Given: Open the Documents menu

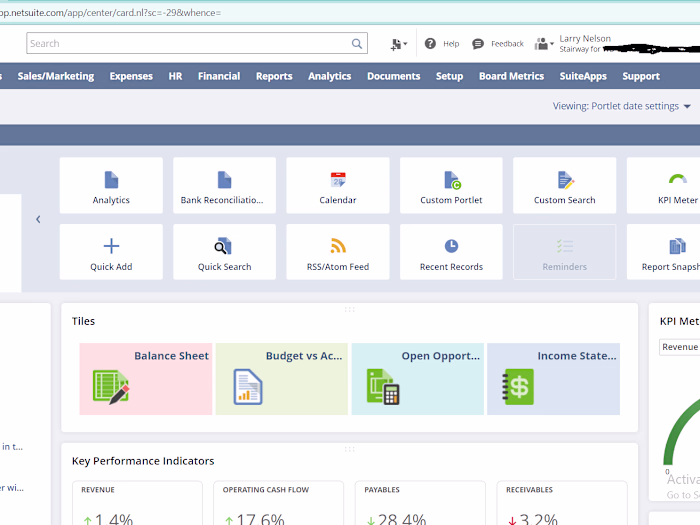Looking at the screenshot, I should [x=394, y=76].
